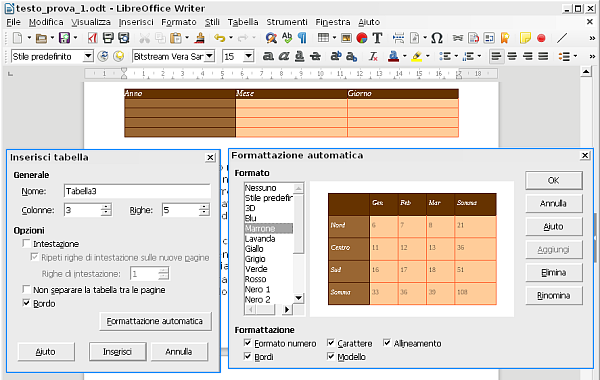
Task: Click the Save document icon
Action: (64, 38)
